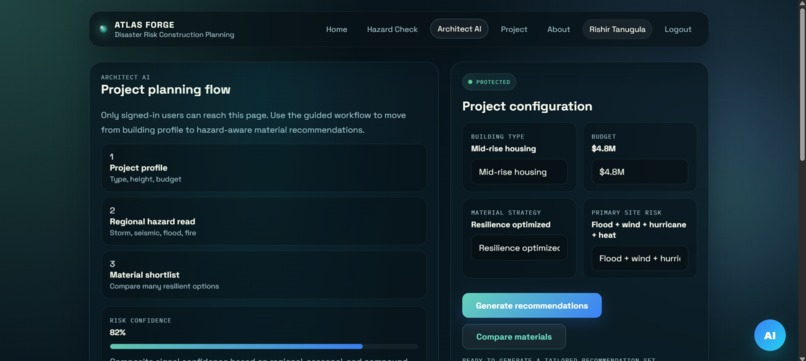Select step 2 Regional hazard read card

coord(264,221)
